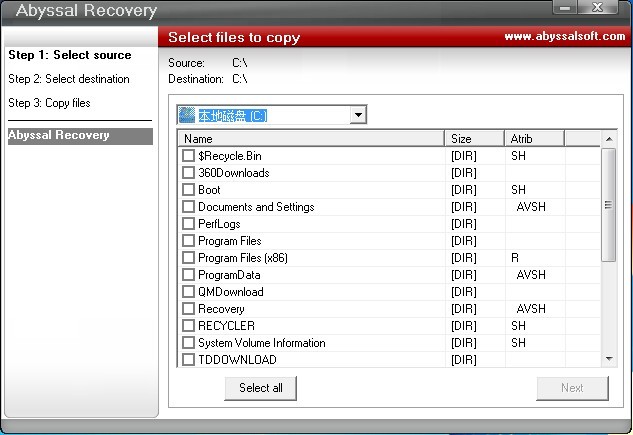
Task: Open Step 2: Select destination
Action: [69, 79]
